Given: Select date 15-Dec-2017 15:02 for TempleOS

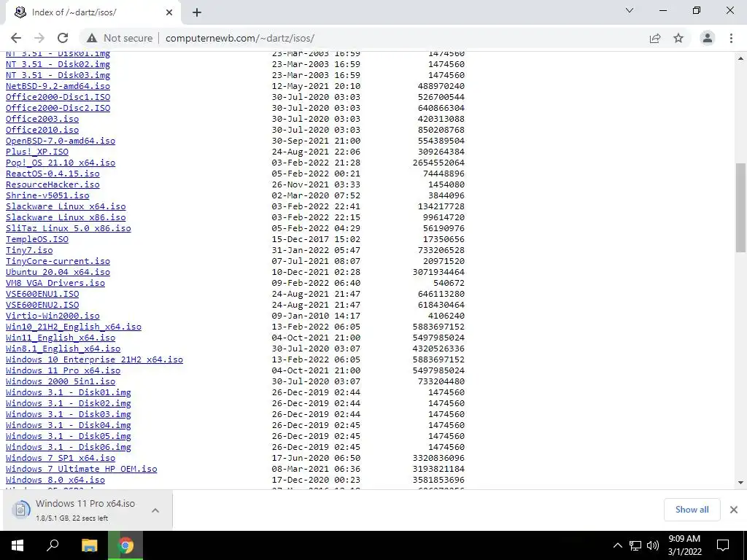Looking at the screenshot, I should pyautogui.click(x=316, y=239).
